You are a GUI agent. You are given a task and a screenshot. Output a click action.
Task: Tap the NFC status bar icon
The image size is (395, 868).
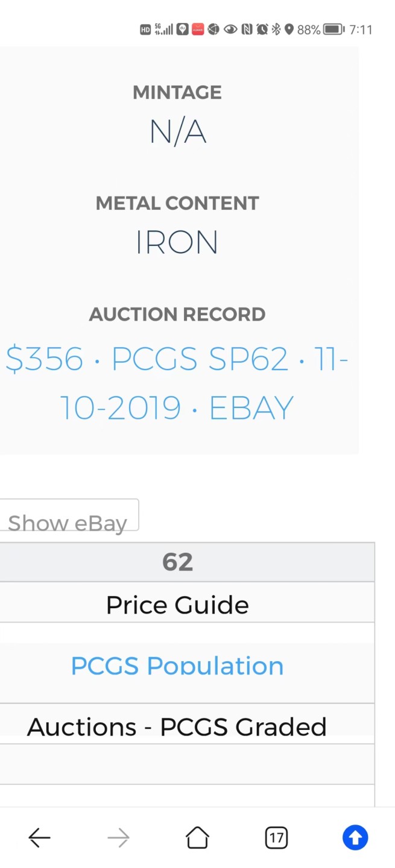pyautogui.click(x=247, y=29)
